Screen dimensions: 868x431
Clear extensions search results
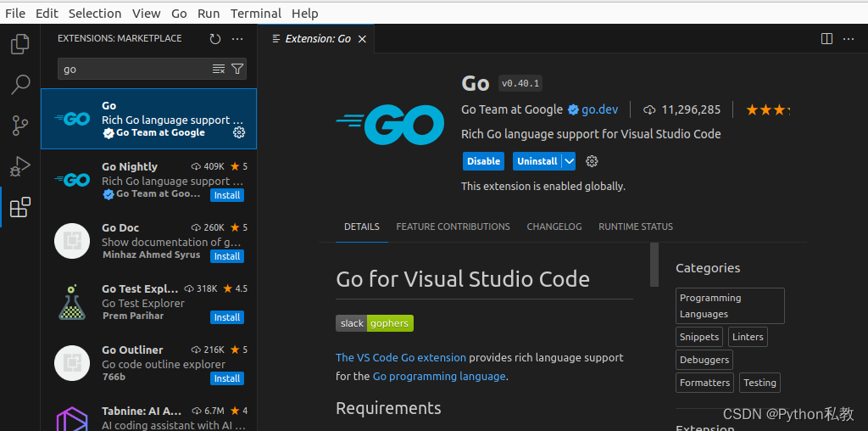(x=219, y=70)
